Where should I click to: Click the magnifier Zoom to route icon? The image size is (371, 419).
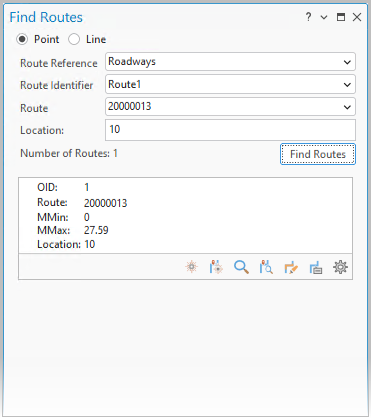click(241, 267)
